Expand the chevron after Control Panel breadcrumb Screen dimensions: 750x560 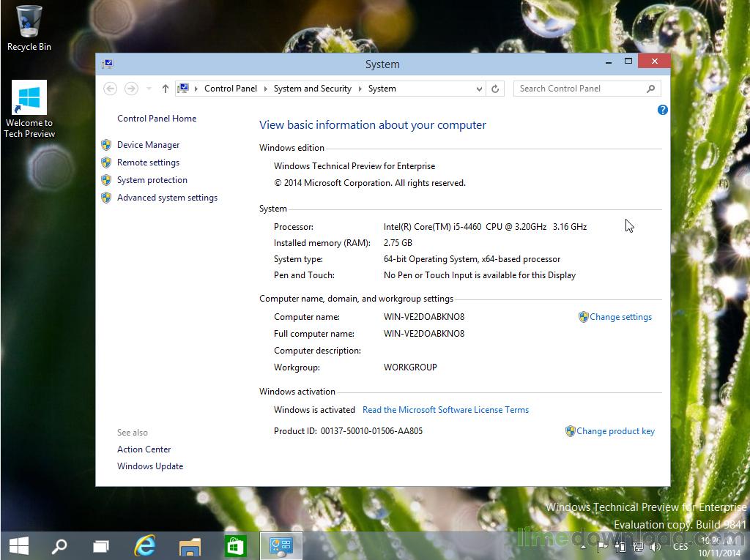pos(265,89)
